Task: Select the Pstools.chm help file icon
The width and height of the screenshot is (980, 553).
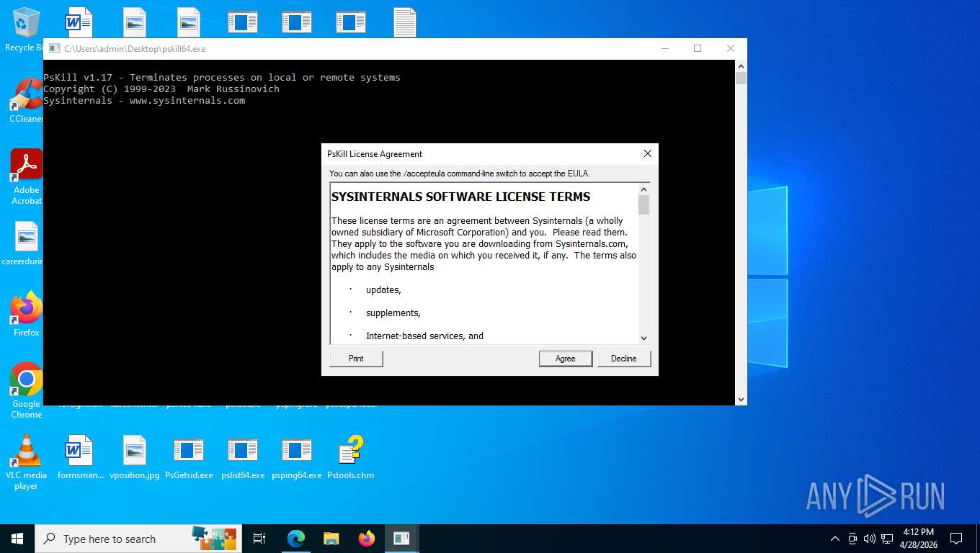Action: 351,457
